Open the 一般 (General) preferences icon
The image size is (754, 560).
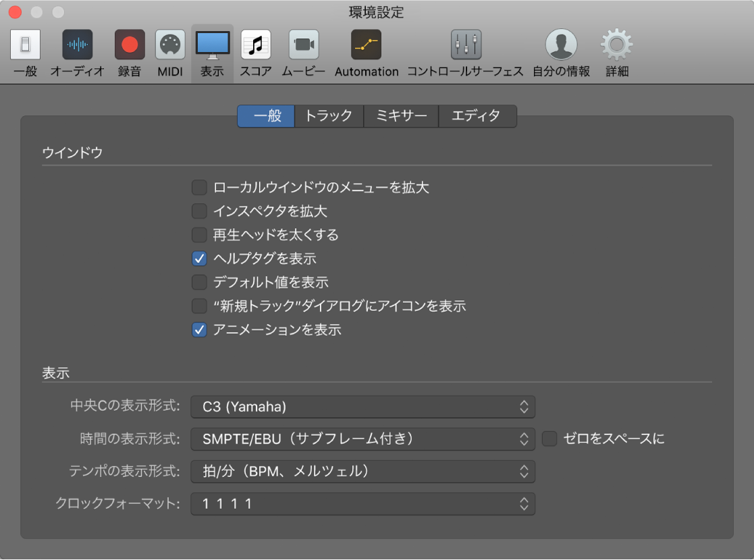point(25,45)
